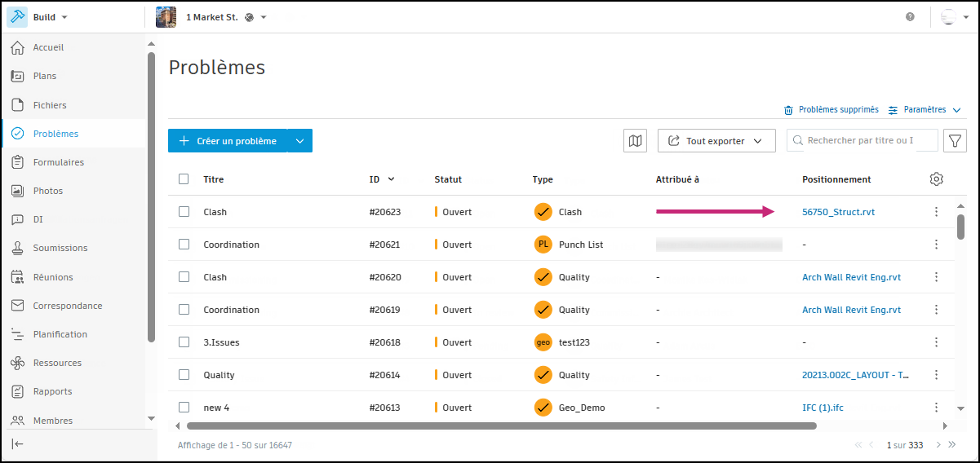Image resolution: width=980 pixels, height=463 pixels.
Task: Expand the Paramètres menu
Action: coord(925,110)
